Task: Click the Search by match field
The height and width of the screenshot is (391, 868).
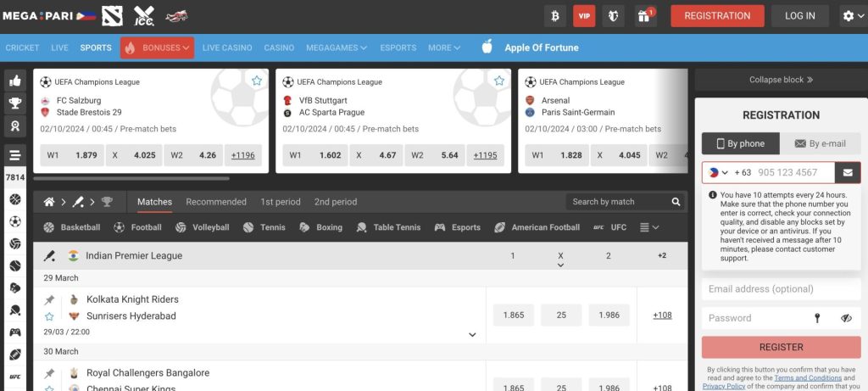Action: coord(617,202)
